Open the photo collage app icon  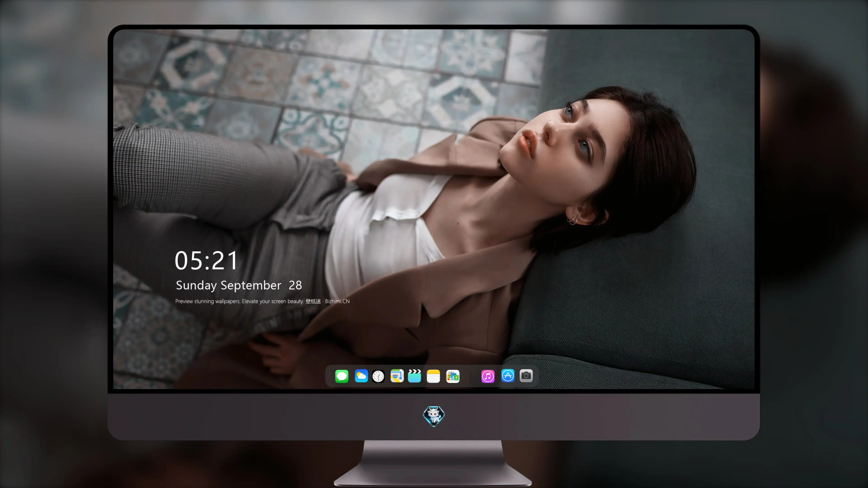453,376
